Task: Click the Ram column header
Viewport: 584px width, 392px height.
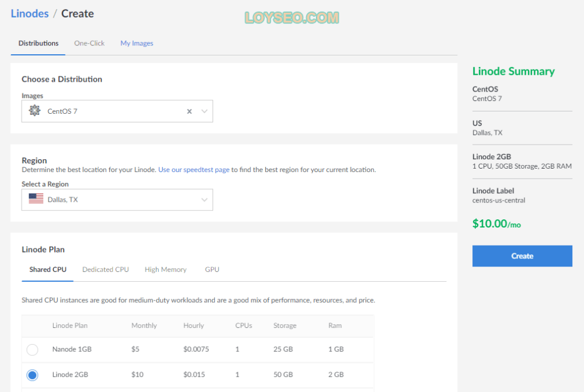Action: click(x=335, y=325)
